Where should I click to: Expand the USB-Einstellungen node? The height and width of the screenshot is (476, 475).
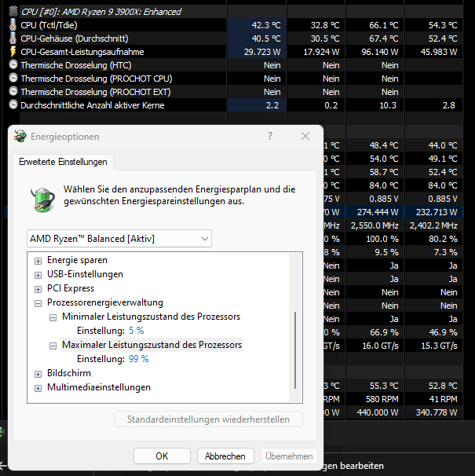coord(38,276)
